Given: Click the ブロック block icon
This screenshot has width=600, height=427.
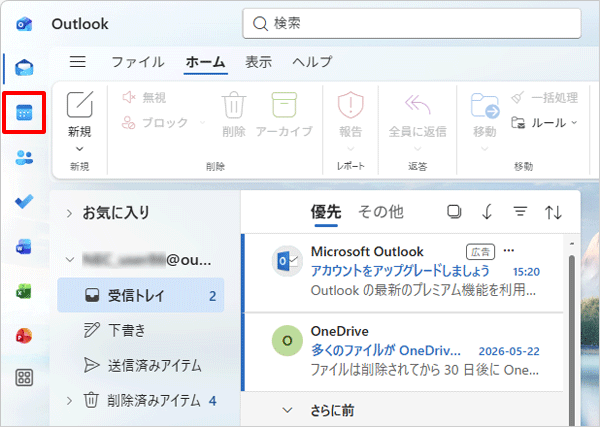Looking at the screenshot, I should [129, 122].
